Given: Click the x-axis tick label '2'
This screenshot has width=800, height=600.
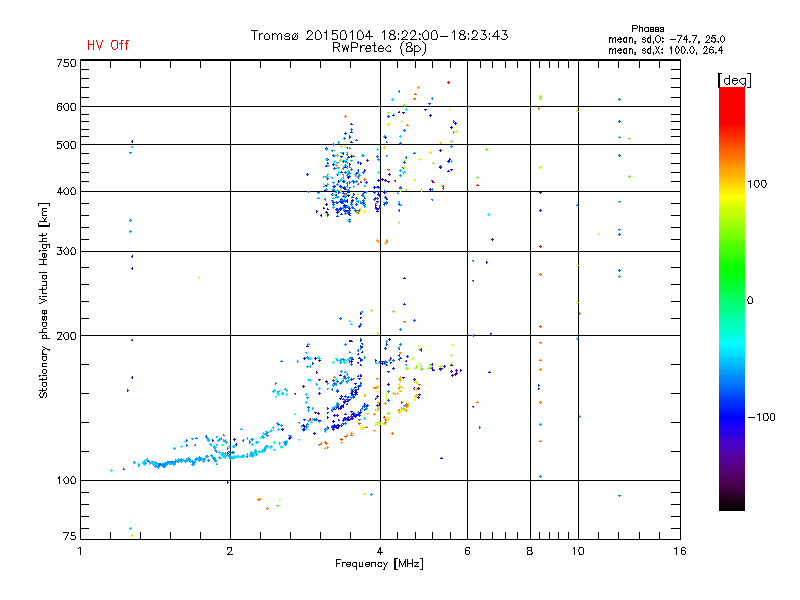Looking at the screenshot, I should click(x=230, y=551).
